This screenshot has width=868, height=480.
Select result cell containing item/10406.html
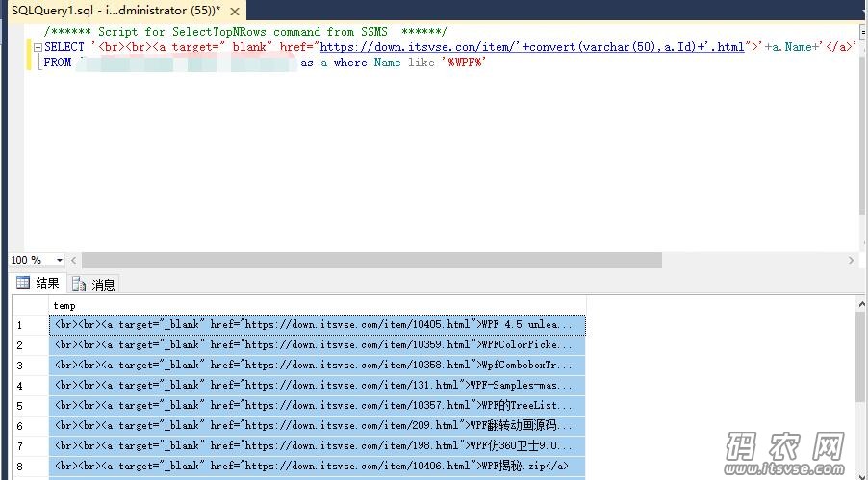318,467
